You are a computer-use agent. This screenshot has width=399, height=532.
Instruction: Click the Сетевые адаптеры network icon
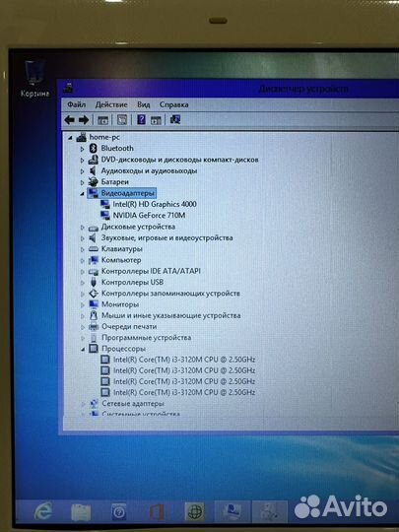(x=94, y=404)
